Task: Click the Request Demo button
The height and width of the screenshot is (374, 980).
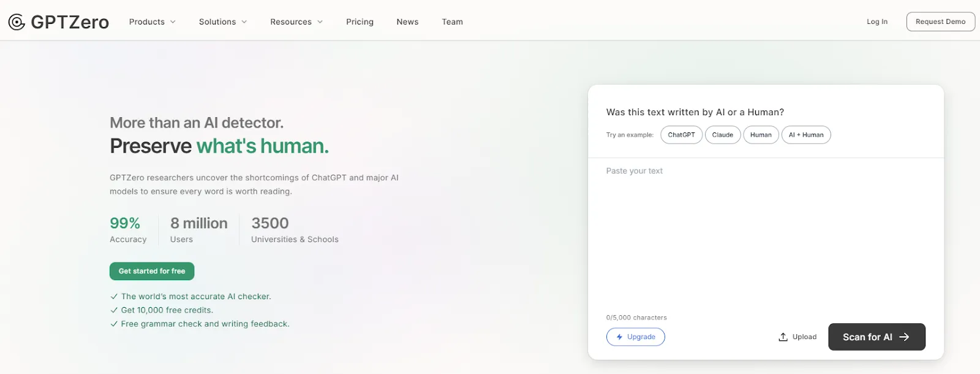Action: (940, 21)
